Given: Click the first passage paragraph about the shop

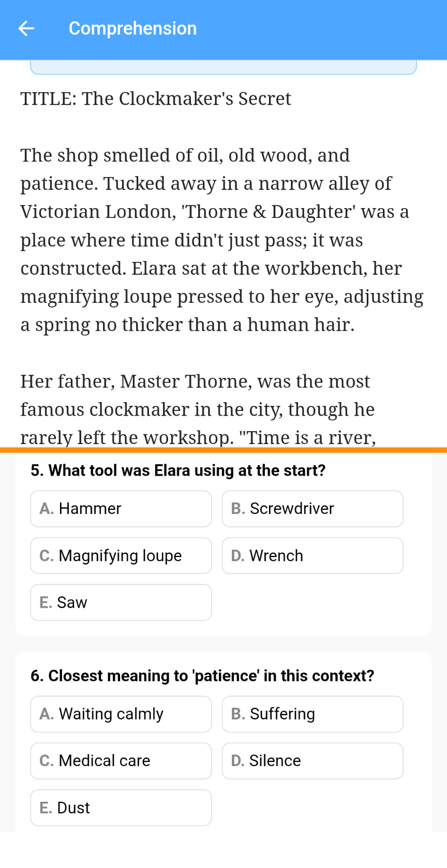Looking at the screenshot, I should 221,240.
